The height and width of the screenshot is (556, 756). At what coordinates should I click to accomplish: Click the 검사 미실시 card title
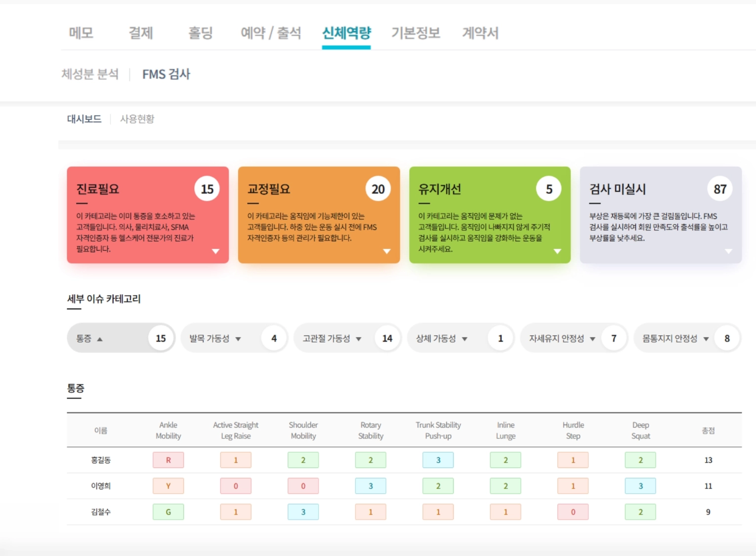[618, 189]
